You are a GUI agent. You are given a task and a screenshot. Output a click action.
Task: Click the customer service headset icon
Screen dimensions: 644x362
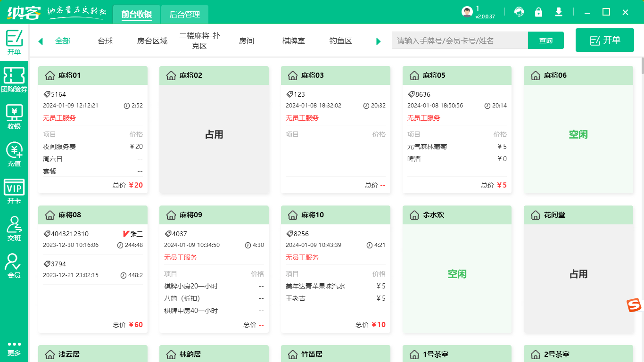pyautogui.click(x=519, y=12)
